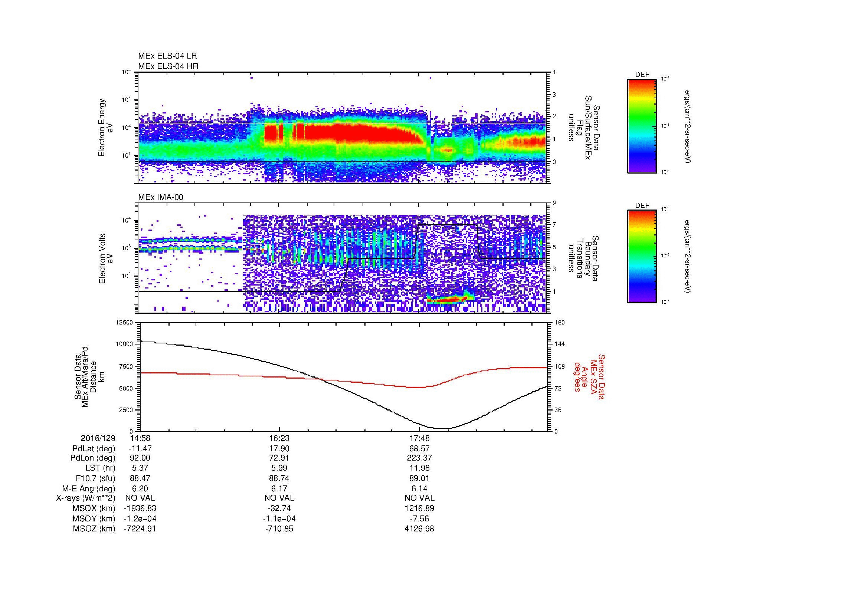Click the '144' SZA axis tick
The height and width of the screenshot is (613, 868).
coord(559,344)
